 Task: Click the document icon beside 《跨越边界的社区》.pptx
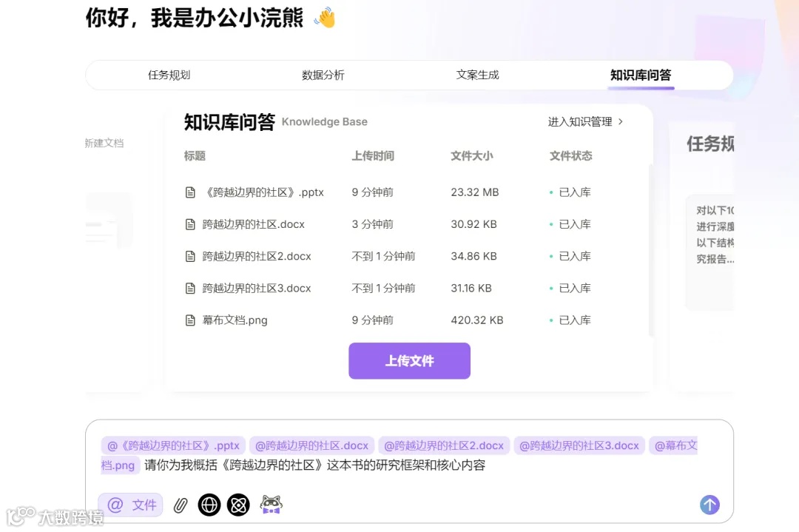189,192
